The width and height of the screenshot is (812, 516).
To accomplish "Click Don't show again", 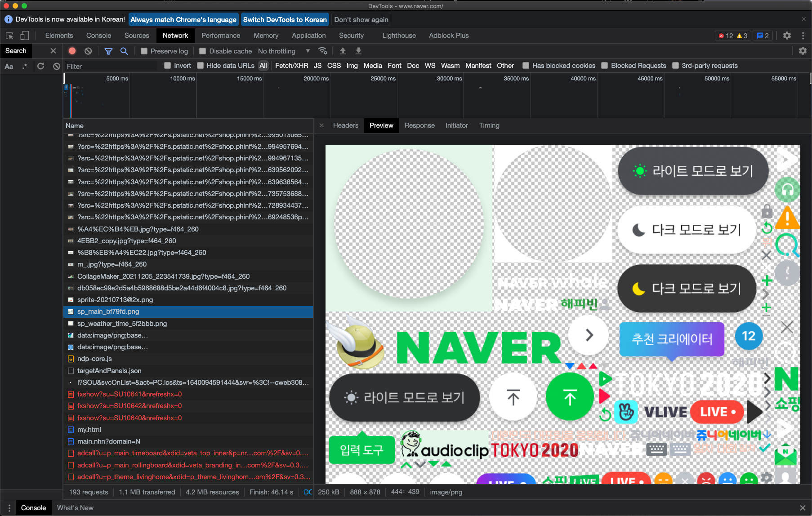I will coord(361,20).
